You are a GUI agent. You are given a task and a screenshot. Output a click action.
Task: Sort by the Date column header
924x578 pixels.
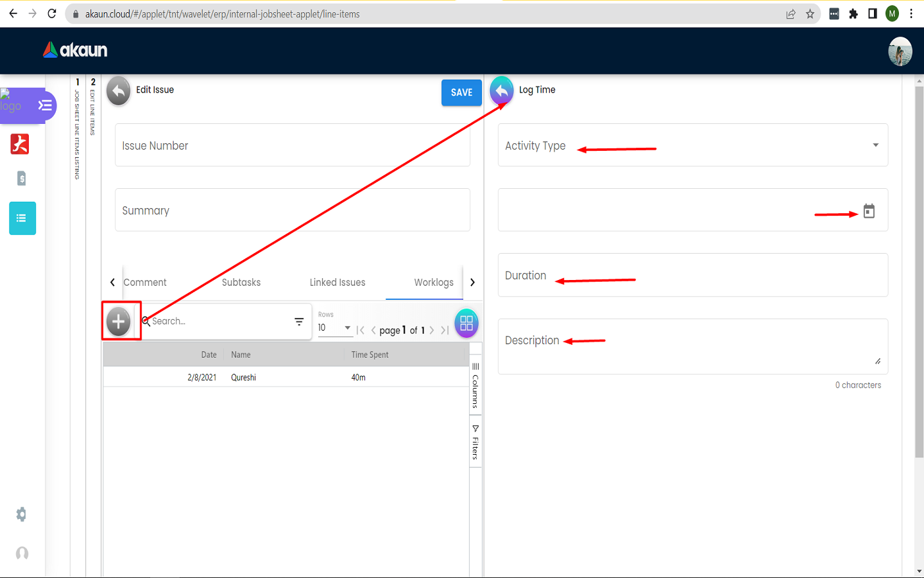[209, 355]
